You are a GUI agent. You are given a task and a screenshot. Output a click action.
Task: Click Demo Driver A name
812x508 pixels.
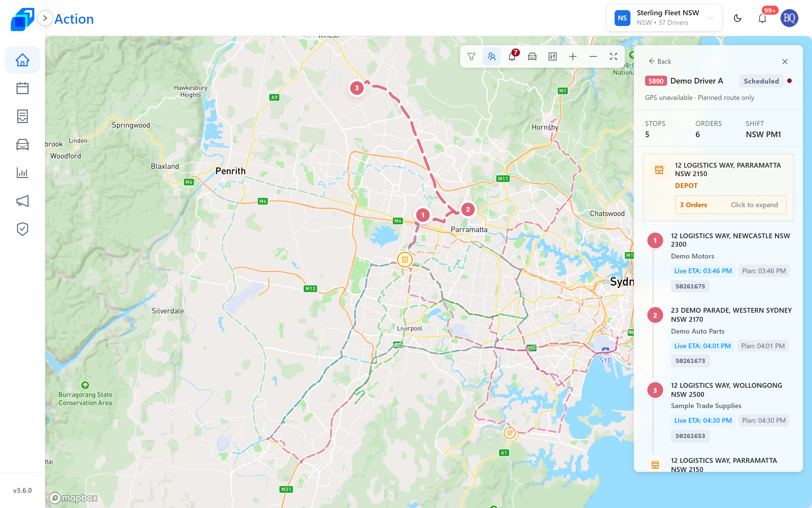697,81
